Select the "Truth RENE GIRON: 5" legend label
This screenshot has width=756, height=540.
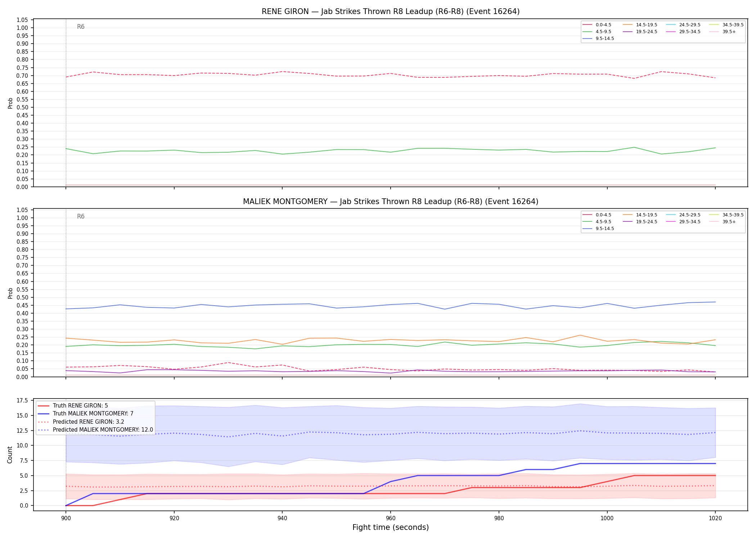80,406
